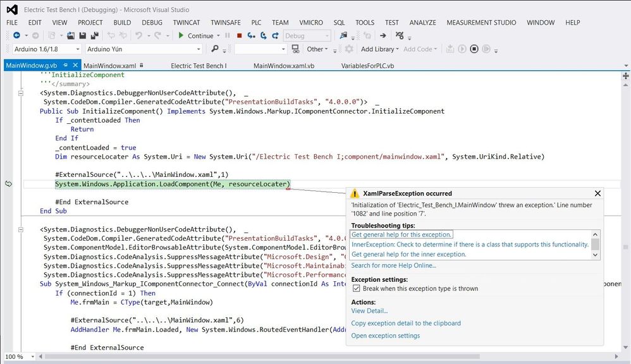Click 'Search for more Help Online...' link
The width and height of the screenshot is (631, 364).
pos(393,265)
